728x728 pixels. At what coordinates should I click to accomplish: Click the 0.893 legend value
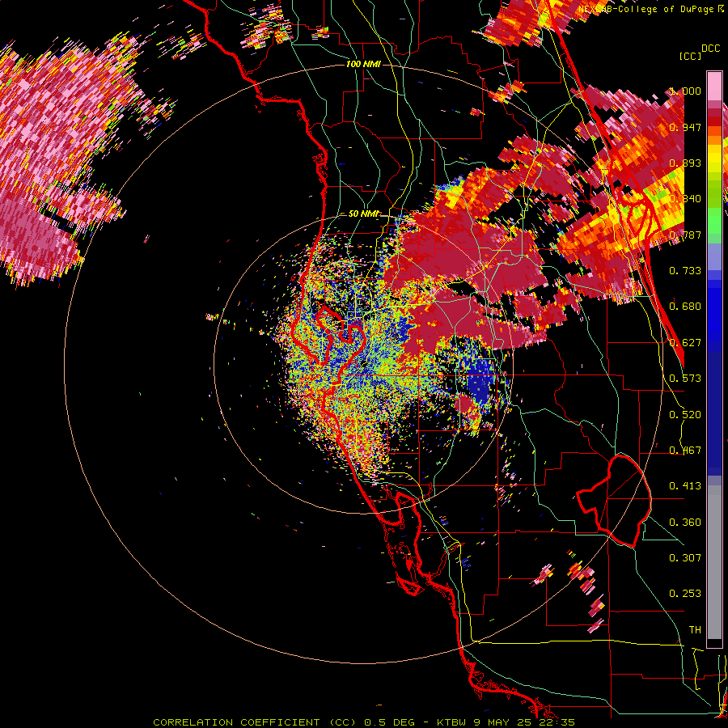coord(685,163)
